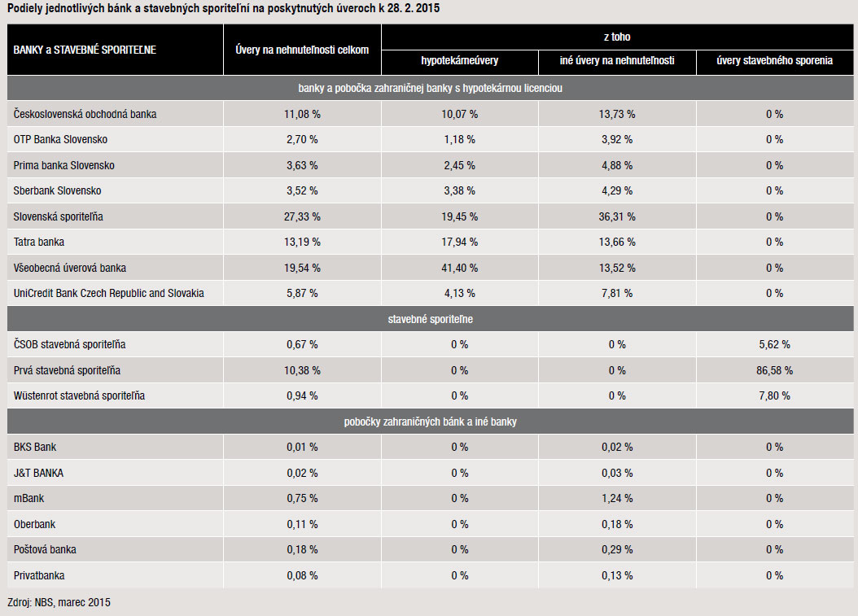Click 'iné úvery na nehnuteľnosti' column header
This screenshot has height=616, width=858.
(x=617, y=60)
